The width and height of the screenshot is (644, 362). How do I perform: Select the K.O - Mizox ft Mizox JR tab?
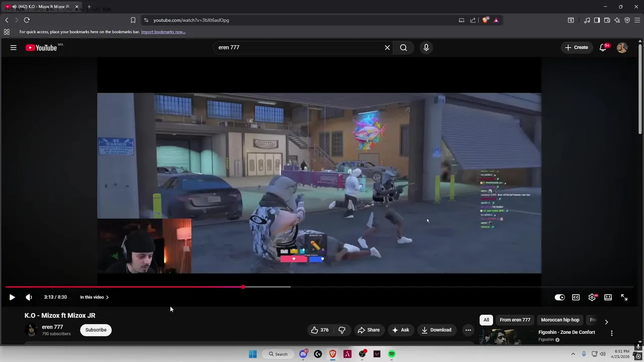pyautogui.click(x=42, y=7)
